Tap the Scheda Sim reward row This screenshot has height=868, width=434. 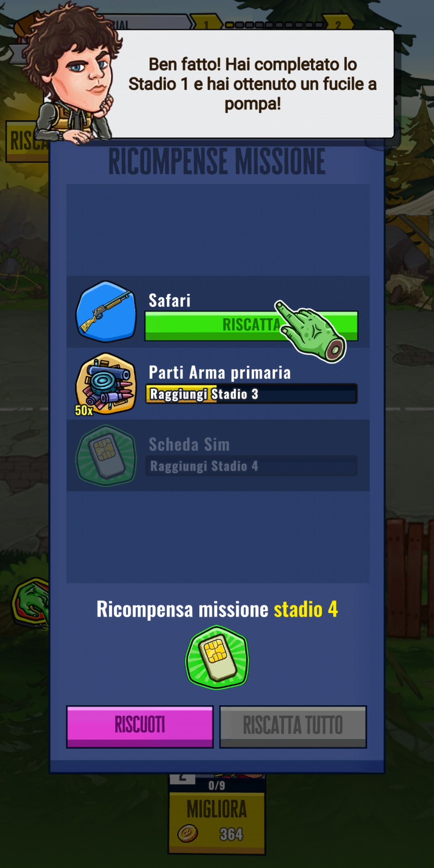tap(218, 455)
